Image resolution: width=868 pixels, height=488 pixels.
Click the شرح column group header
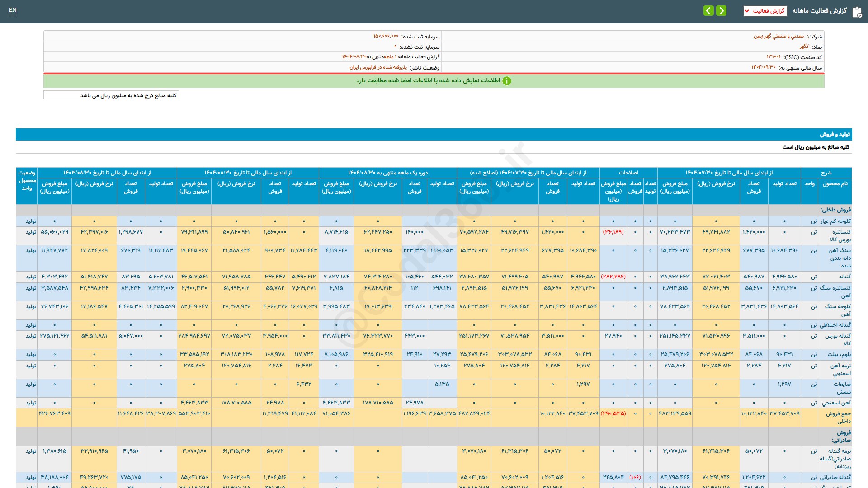pyautogui.click(x=826, y=173)
